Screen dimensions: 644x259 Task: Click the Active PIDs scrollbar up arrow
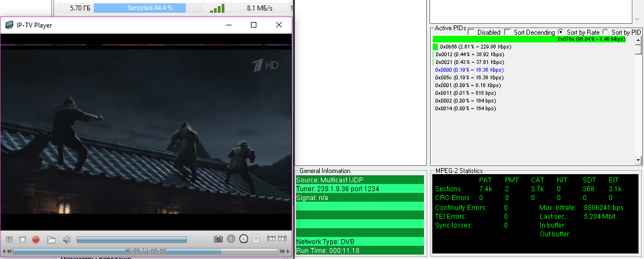click(x=638, y=40)
